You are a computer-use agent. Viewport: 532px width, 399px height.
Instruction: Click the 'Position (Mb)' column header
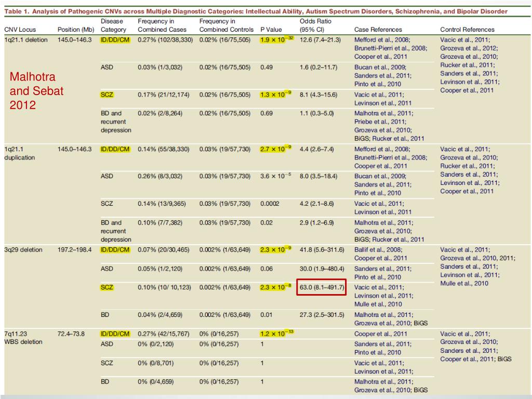[76, 30]
